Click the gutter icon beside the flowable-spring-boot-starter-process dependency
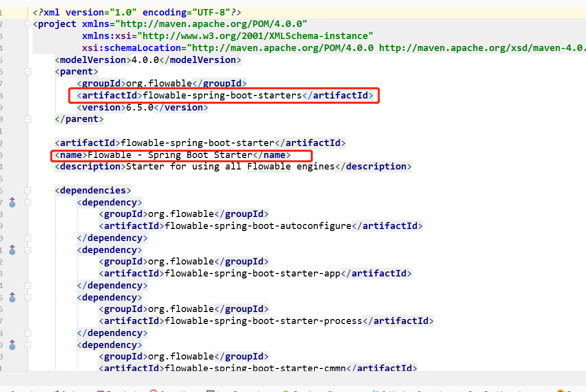Screen dimensions: 586x392 pyautogui.click(x=12, y=297)
